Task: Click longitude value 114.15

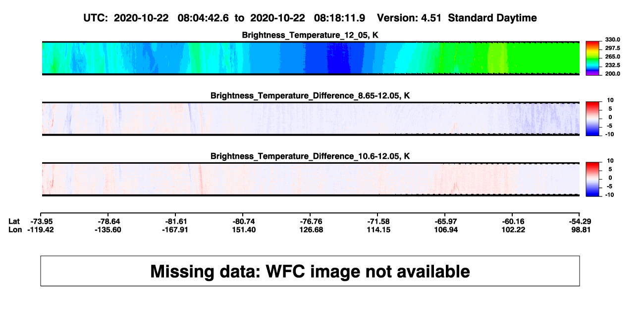Action: [x=378, y=230]
